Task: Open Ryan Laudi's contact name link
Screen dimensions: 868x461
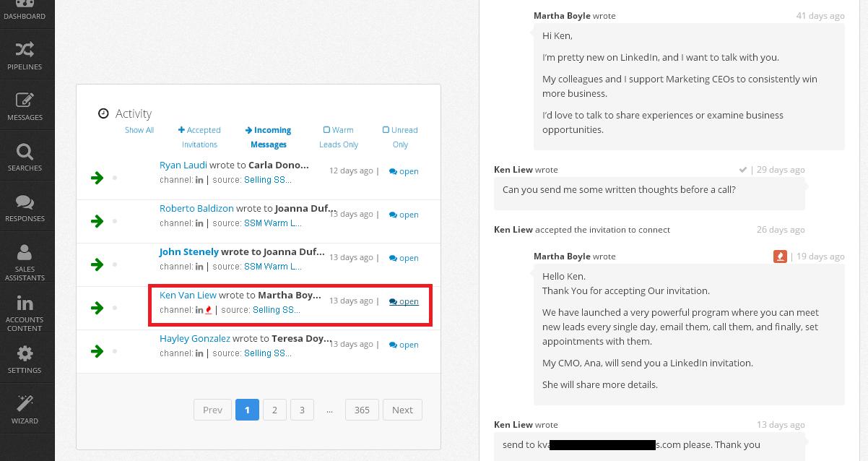Action: coord(183,165)
